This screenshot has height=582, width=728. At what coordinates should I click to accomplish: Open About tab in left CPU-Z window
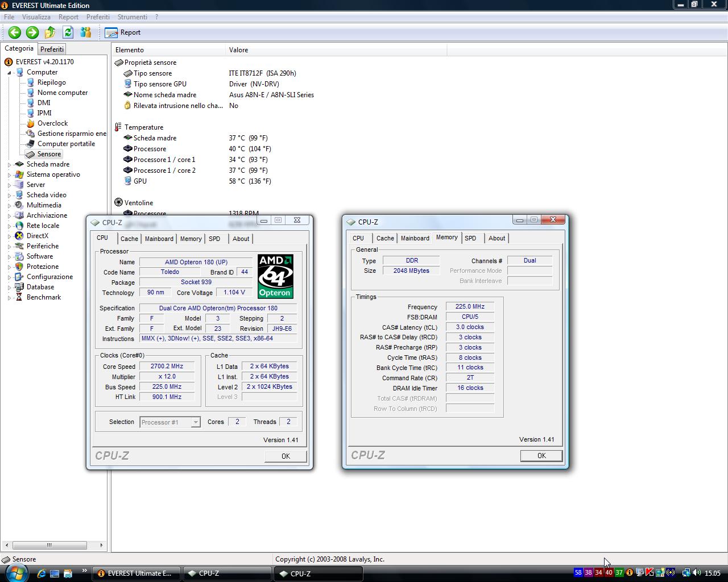[241, 239]
